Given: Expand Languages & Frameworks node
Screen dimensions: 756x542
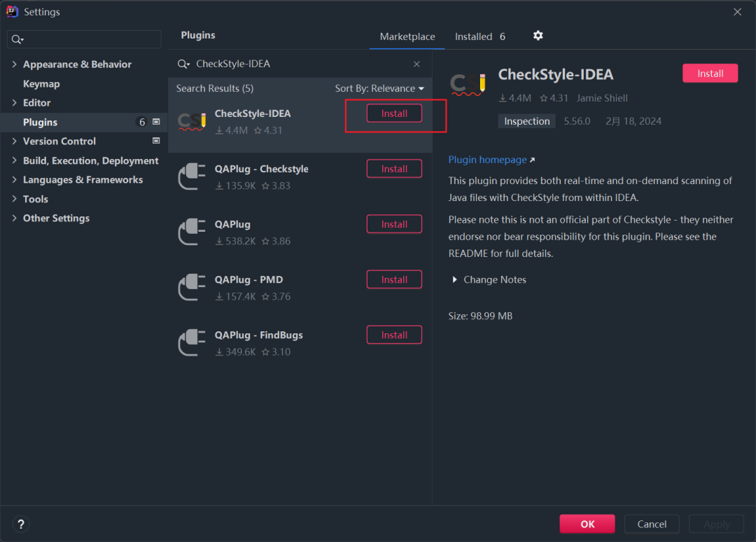Looking at the screenshot, I should coord(15,180).
